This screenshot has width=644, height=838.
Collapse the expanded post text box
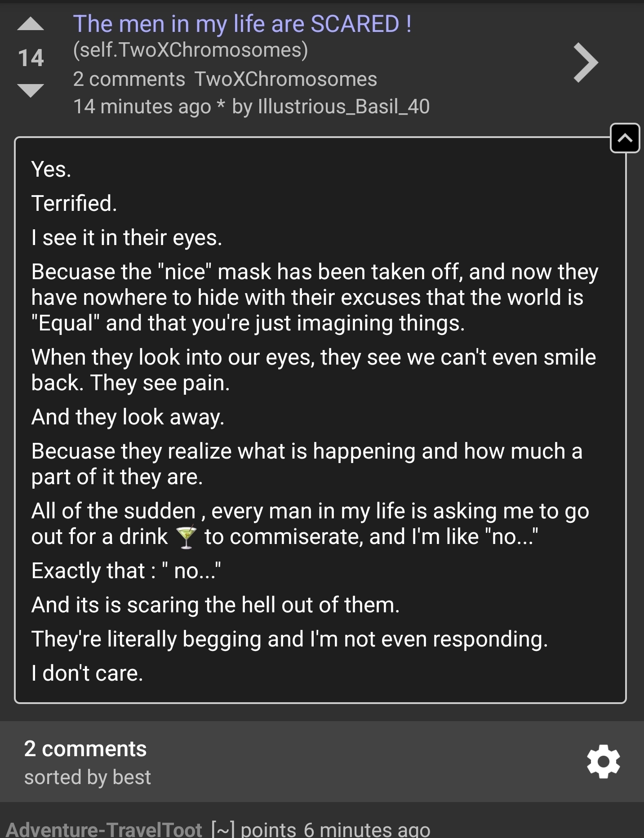625,138
